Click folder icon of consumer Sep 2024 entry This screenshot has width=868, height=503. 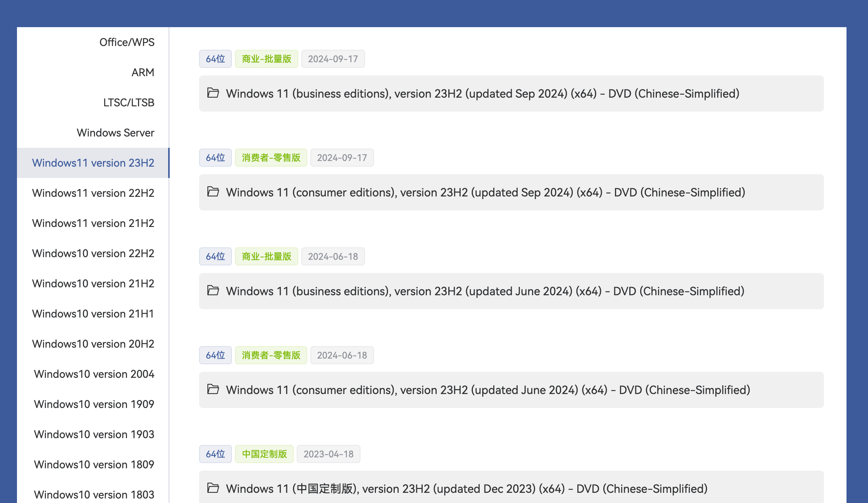click(x=213, y=192)
